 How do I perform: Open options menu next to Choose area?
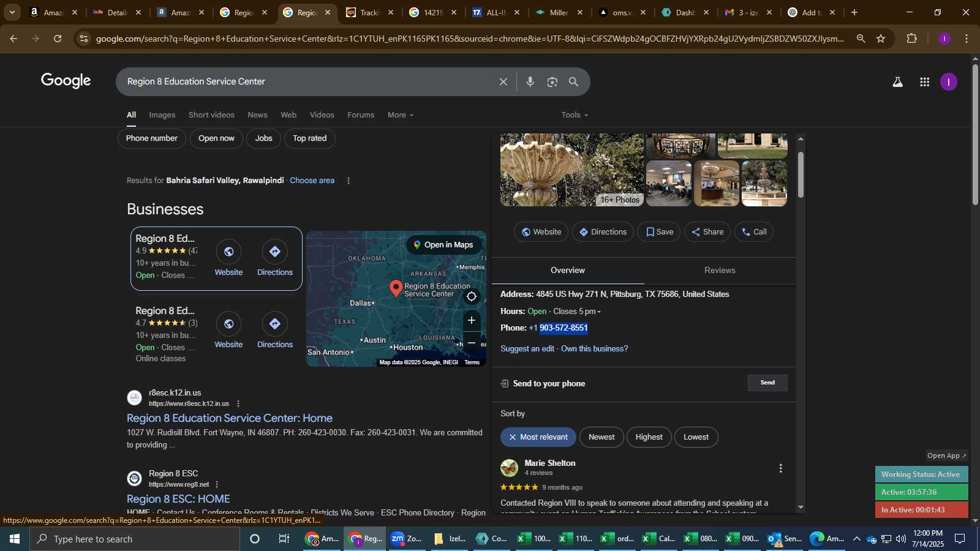[x=349, y=181]
